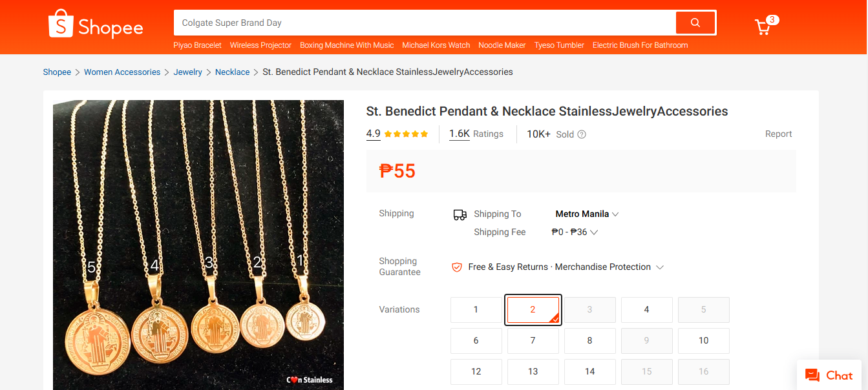Click the search magnifier icon
The width and height of the screenshot is (868, 390).
pos(695,22)
